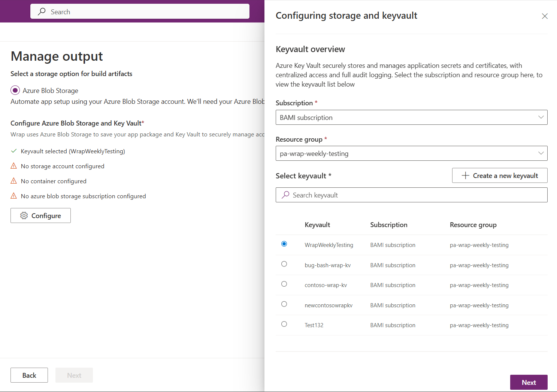Screen dimensions: 557x392
Task: Click the green checkmark next to Keyvault selected
Action: [14, 151]
